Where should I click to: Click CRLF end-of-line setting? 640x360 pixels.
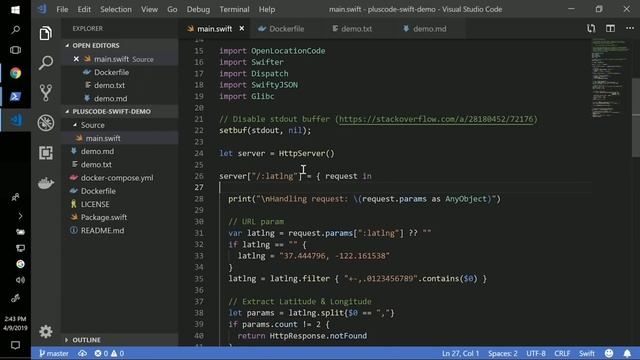562,353
